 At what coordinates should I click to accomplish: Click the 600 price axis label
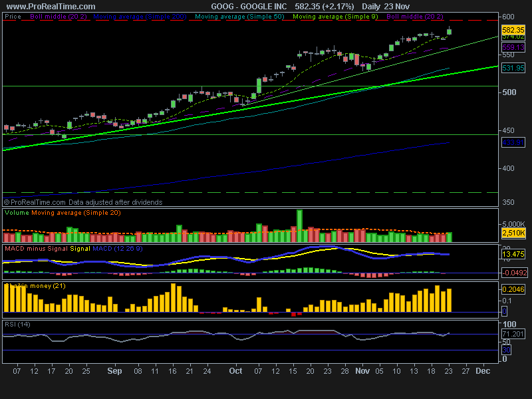click(508, 17)
